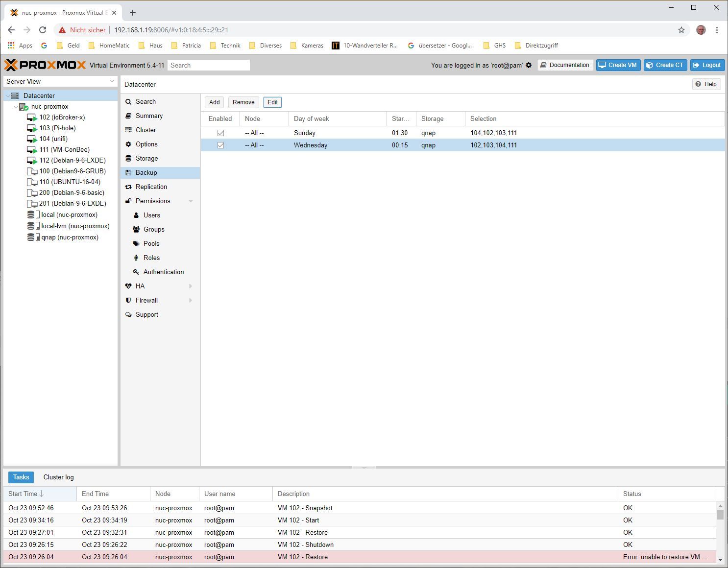
Task: Click the Backup floppy disk icon
Action: click(128, 172)
